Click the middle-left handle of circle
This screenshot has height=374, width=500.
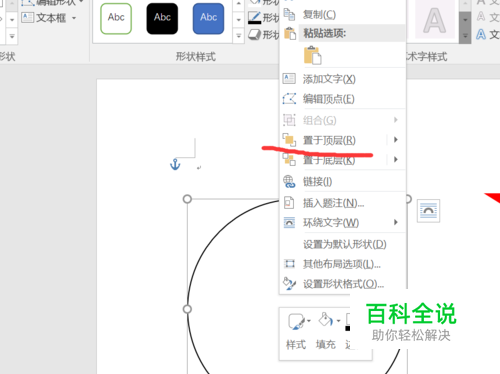coord(187,309)
